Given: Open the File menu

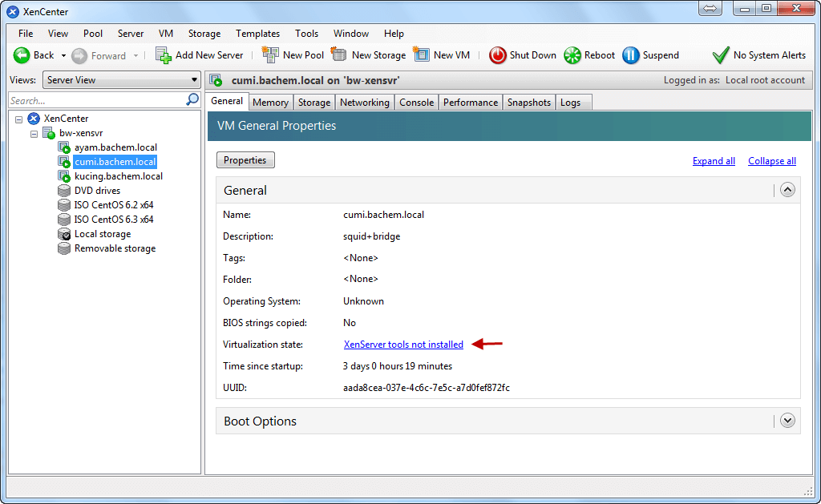Looking at the screenshot, I should 26,34.
